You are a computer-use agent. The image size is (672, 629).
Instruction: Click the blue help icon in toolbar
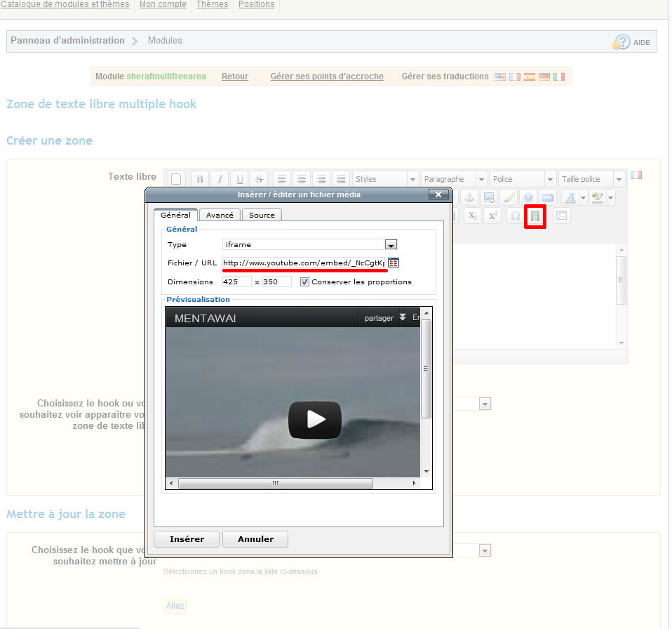click(x=528, y=197)
